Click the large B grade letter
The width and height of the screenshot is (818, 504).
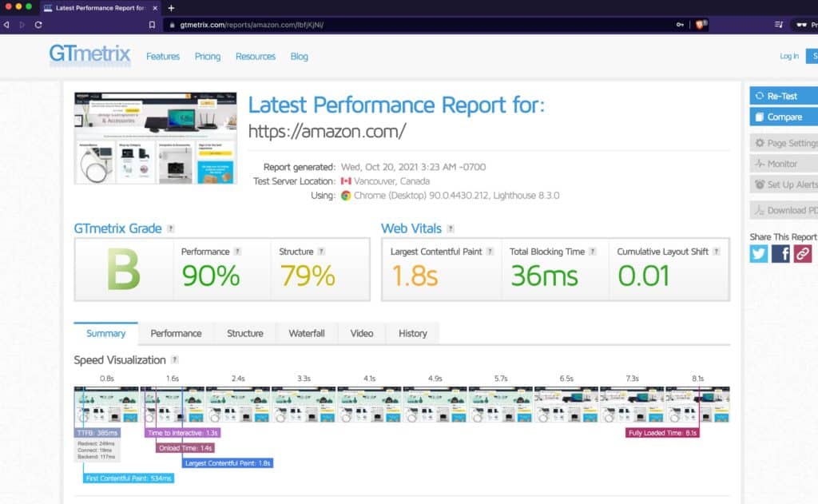(124, 269)
